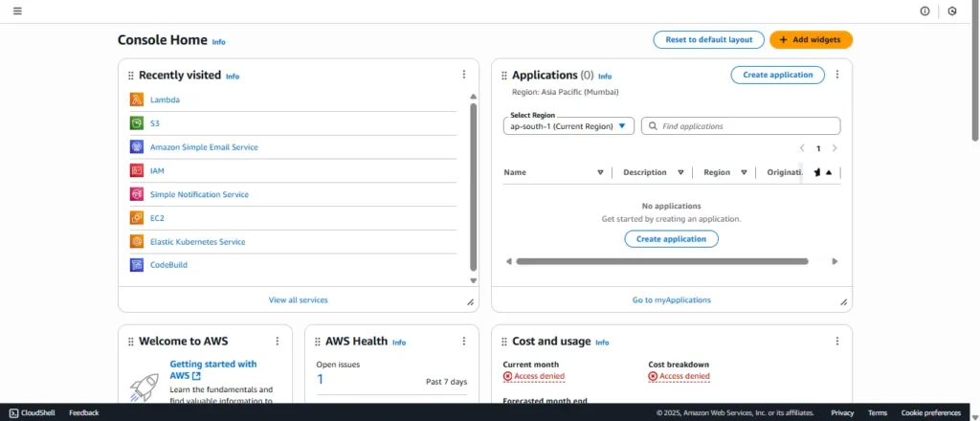Click the Elastic Kubernetes Service icon

click(137, 241)
